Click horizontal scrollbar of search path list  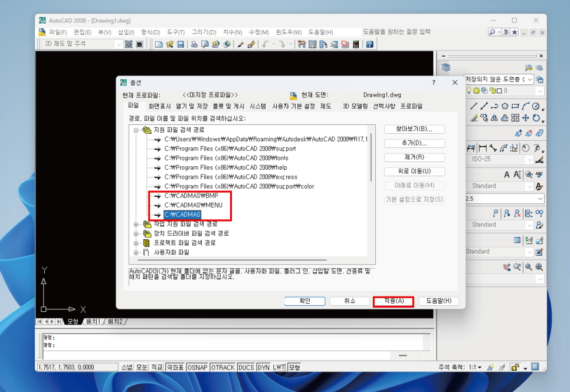click(232, 260)
